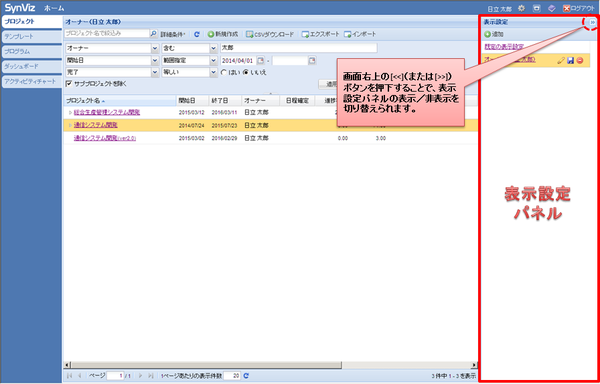The width and height of the screenshot is (600, 384).
Task: Click the owner value field containing 太郎
Action: (x=298, y=48)
